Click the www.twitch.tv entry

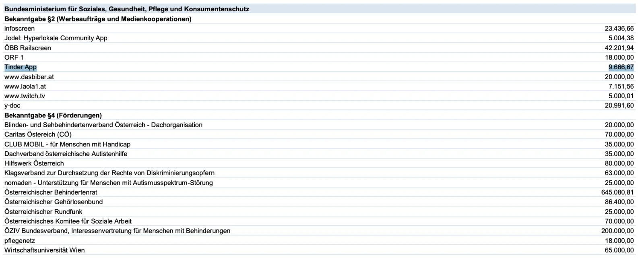(x=25, y=96)
